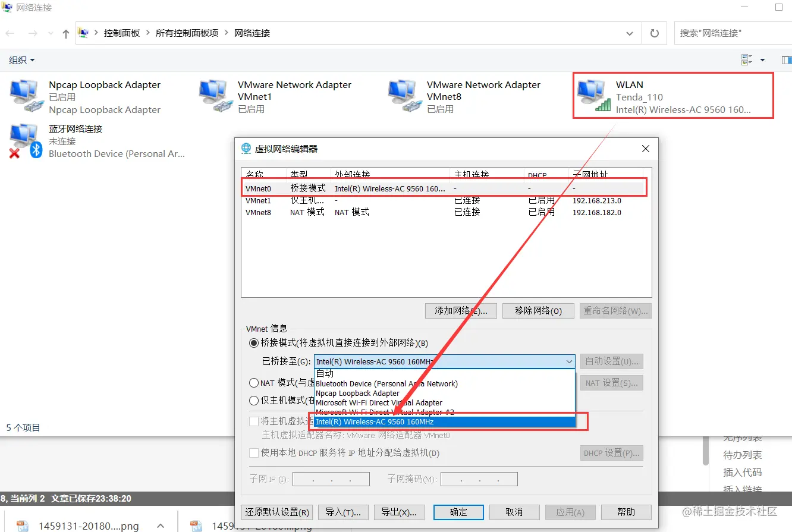The height and width of the screenshot is (532, 792).
Task: Click 待办列表 in the background editor
Action: (x=743, y=455)
